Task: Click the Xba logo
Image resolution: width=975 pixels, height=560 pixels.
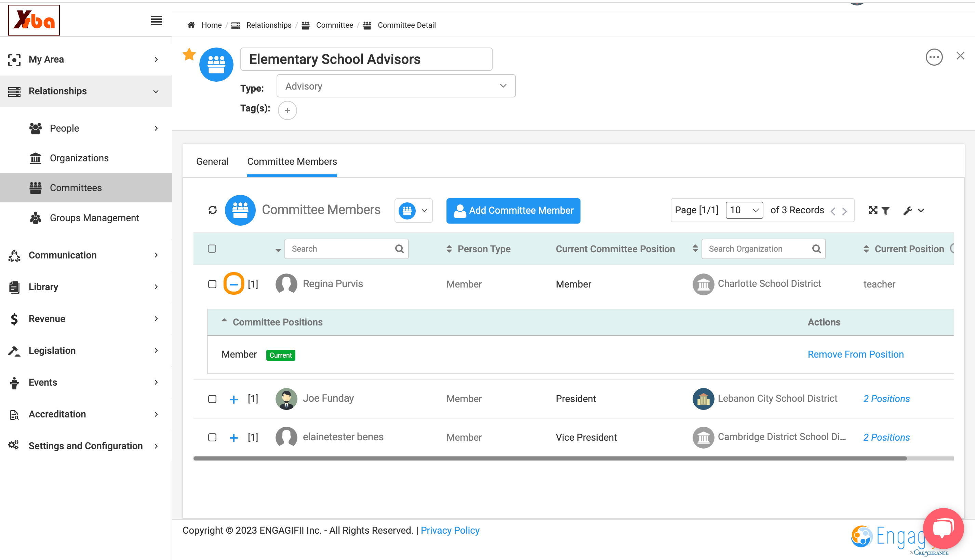Action: coord(34,20)
